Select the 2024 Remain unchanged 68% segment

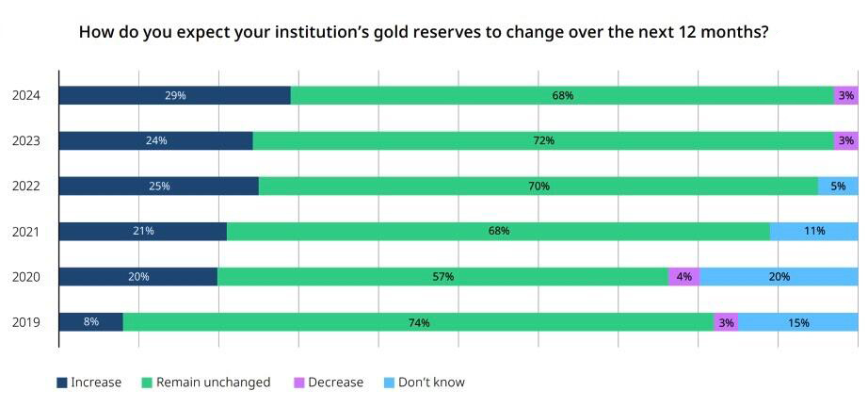click(x=562, y=95)
